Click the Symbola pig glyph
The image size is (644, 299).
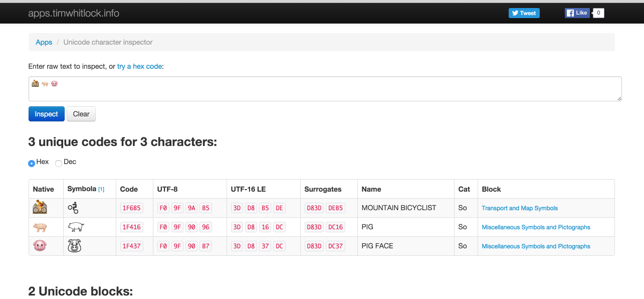(76, 227)
